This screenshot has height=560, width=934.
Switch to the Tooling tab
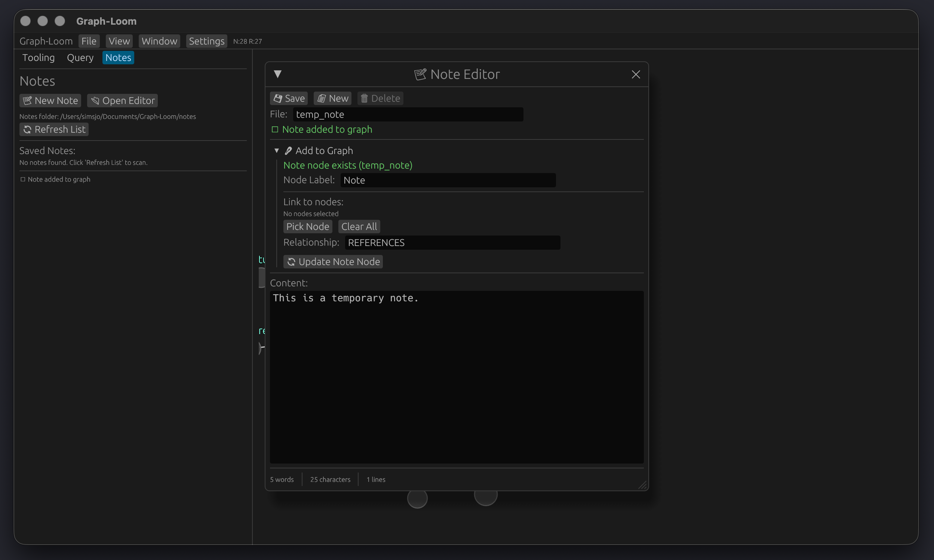point(39,57)
